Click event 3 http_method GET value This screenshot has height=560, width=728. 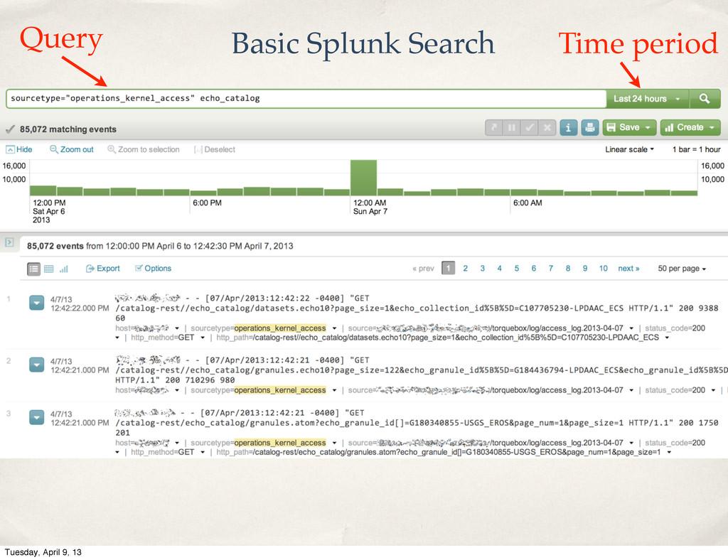pyautogui.click(x=186, y=452)
